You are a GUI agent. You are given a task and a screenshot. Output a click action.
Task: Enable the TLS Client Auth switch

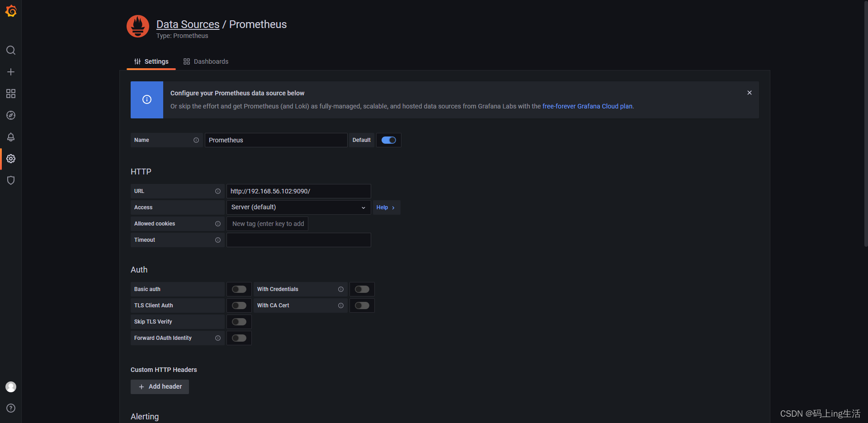[239, 305]
